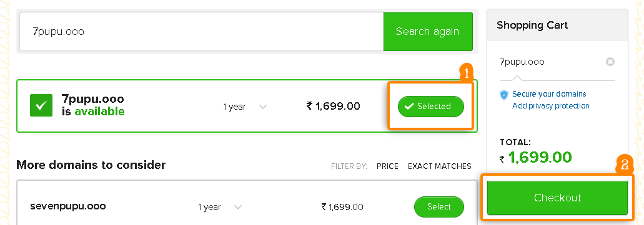Filter domain results by PRICE
Image resolution: width=644 pixels, height=225 pixels.
[387, 166]
